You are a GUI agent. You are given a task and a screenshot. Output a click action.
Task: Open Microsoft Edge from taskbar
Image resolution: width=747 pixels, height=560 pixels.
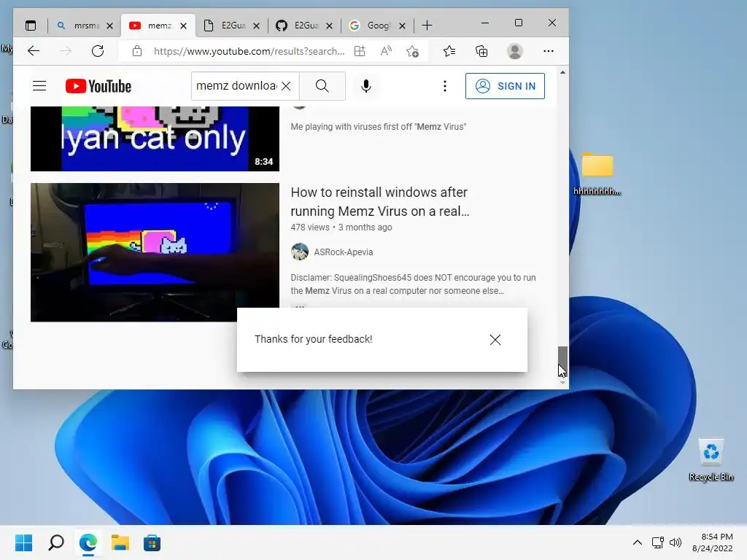point(88,542)
